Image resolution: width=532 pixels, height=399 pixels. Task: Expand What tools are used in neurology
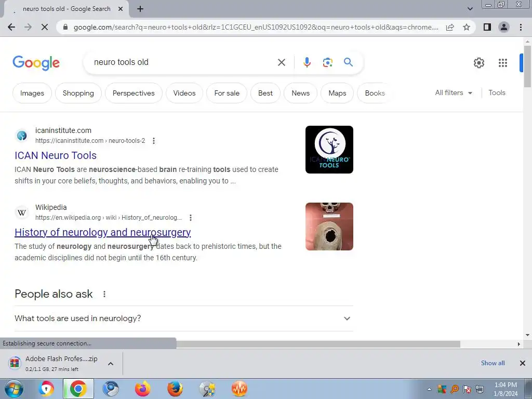tap(184, 318)
